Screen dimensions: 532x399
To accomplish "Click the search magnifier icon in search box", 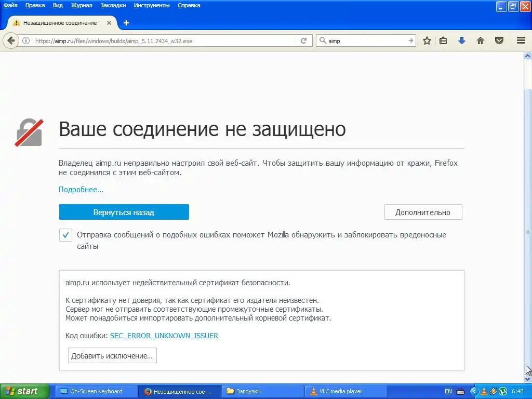I will click(x=323, y=41).
